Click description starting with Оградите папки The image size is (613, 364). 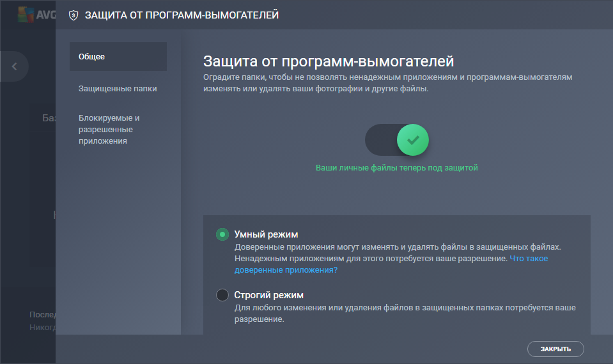coord(388,83)
